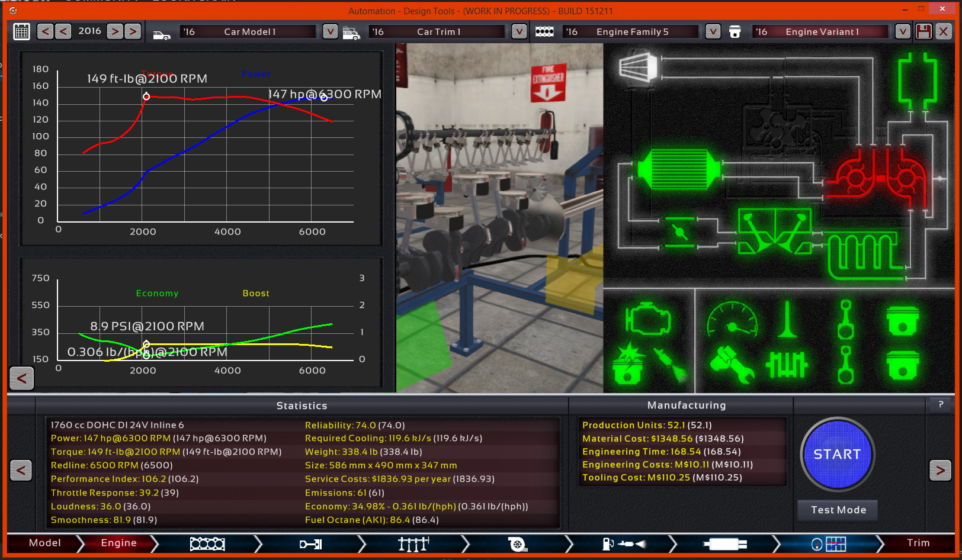Click the Test Mode button
This screenshot has width=962, height=560.
pos(838,510)
